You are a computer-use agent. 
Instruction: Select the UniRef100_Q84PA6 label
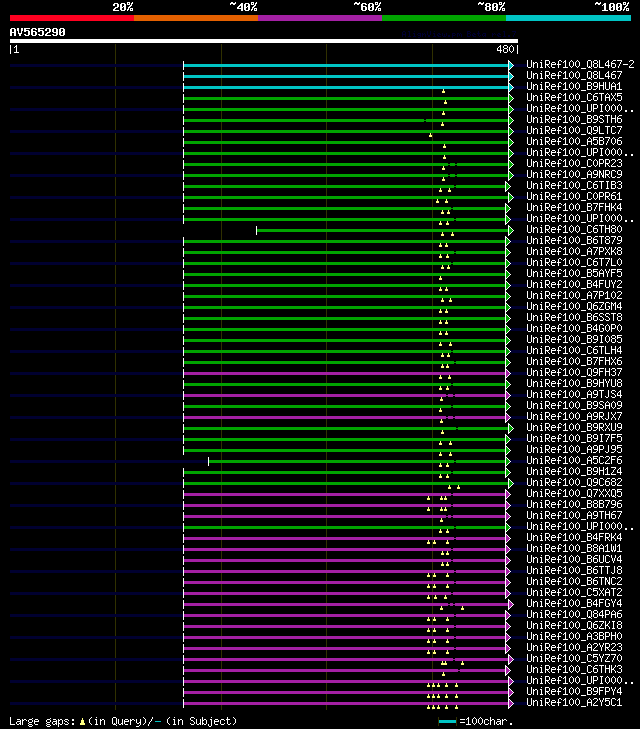(574, 615)
